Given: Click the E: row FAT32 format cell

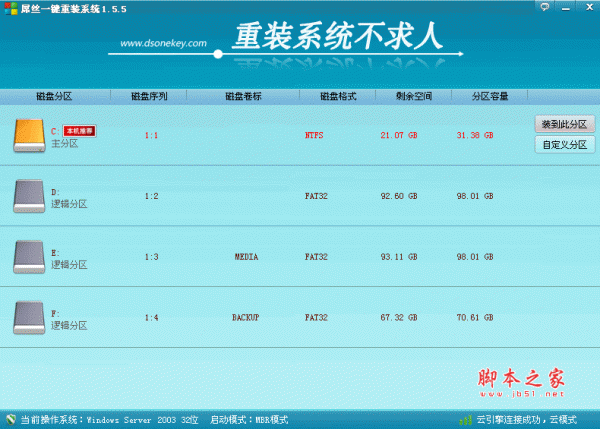Looking at the screenshot, I should 316,257.
